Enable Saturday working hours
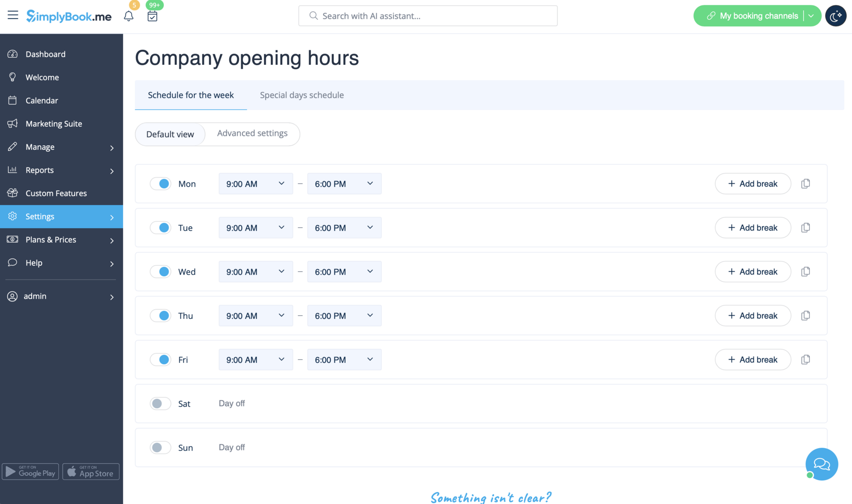This screenshot has width=852, height=504. [160, 403]
